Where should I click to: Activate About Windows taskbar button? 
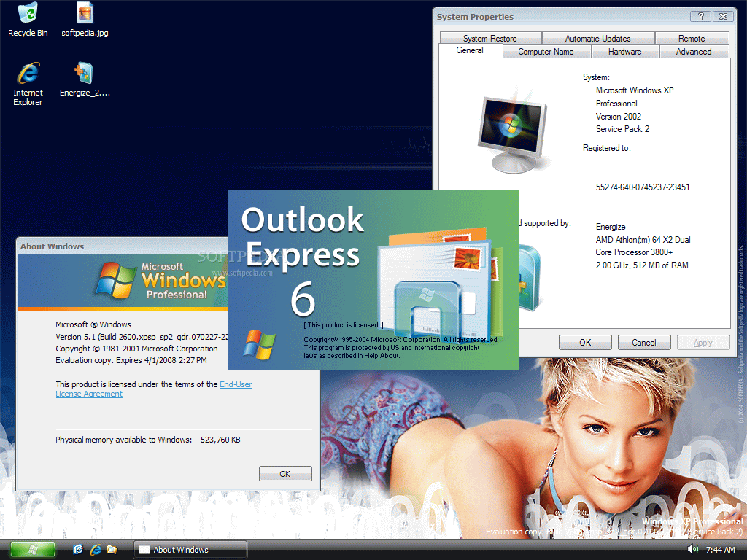(x=190, y=550)
